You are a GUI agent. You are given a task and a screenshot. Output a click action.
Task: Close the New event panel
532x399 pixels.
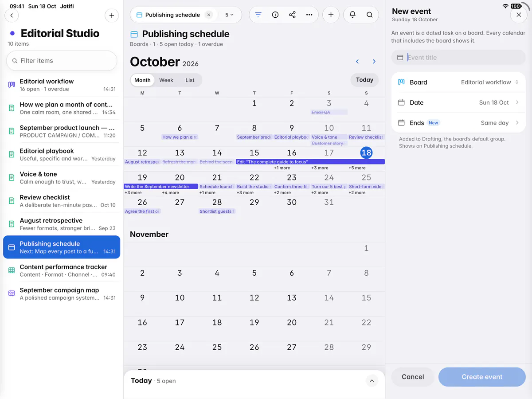click(519, 15)
